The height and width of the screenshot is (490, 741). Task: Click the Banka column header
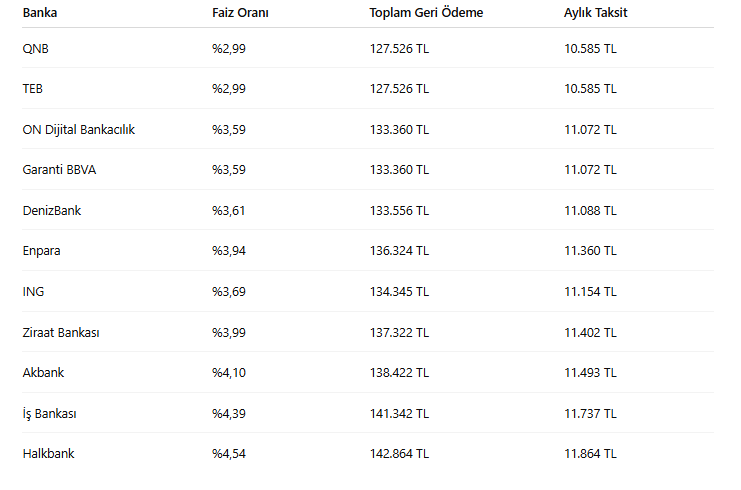coord(40,13)
